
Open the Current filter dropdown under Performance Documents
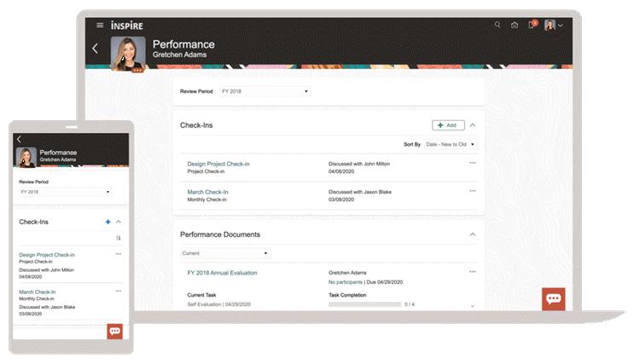[225, 253]
